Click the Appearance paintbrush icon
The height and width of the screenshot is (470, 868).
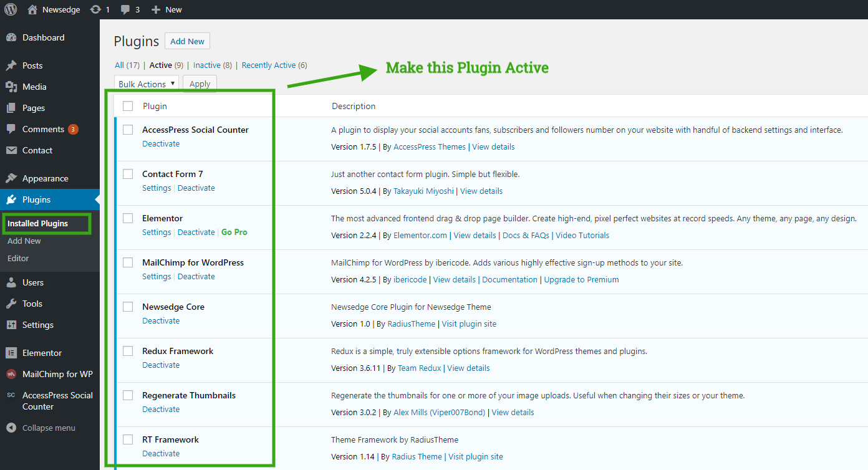(x=11, y=178)
